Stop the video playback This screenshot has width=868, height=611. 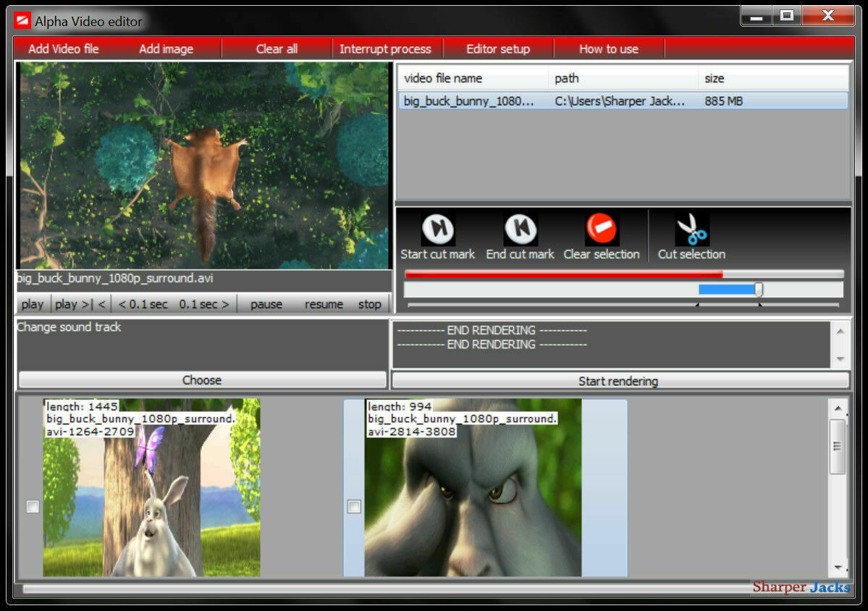click(x=370, y=304)
